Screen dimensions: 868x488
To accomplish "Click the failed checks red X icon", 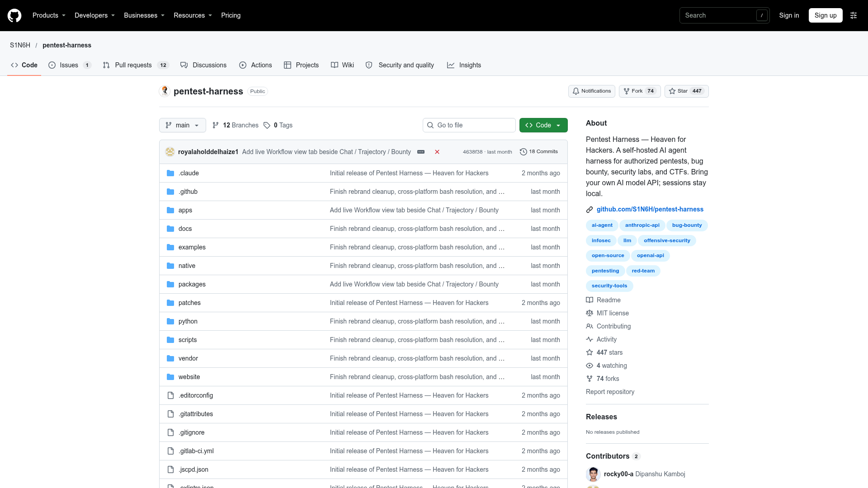I will click(437, 152).
